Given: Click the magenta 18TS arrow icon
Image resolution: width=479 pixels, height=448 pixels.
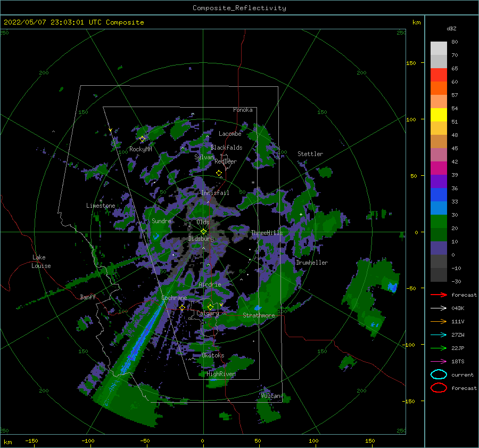Looking at the screenshot, I should click(439, 362).
